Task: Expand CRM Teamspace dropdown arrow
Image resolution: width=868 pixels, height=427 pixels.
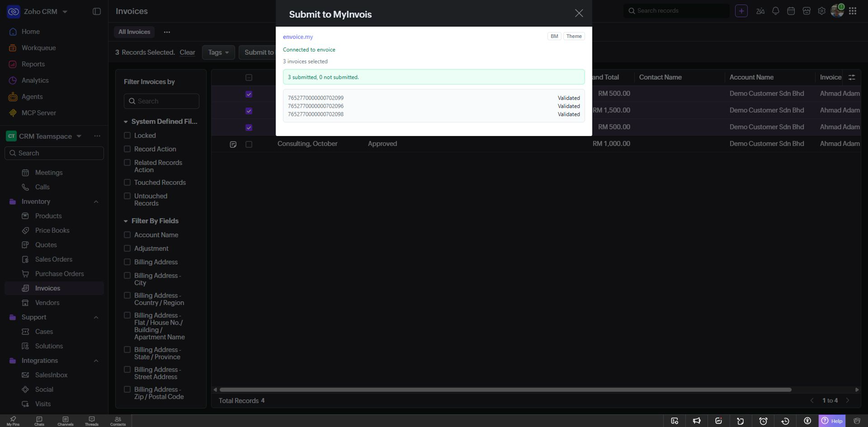Action: coord(79,137)
